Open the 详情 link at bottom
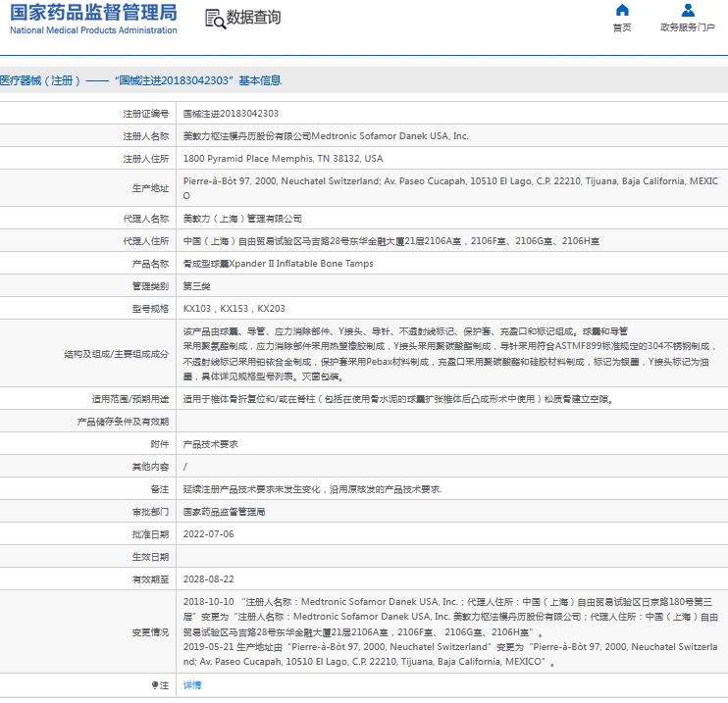 [192, 685]
